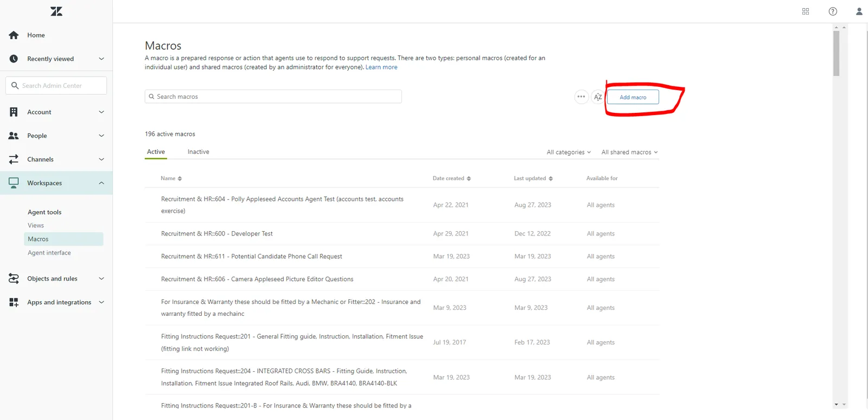The height and width of the screenshot is (420, 868).
Task: Click the Add macro button
Action: click(x=633, y=97)
